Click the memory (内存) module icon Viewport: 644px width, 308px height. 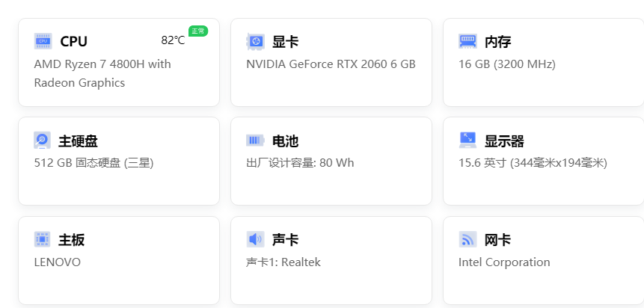coord(467,41)
